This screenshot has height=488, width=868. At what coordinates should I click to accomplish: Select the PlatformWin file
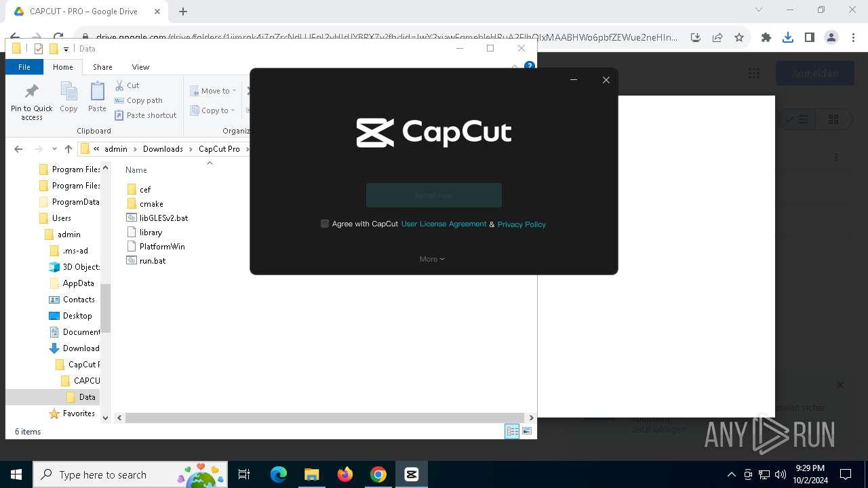(x=156, y=247)
